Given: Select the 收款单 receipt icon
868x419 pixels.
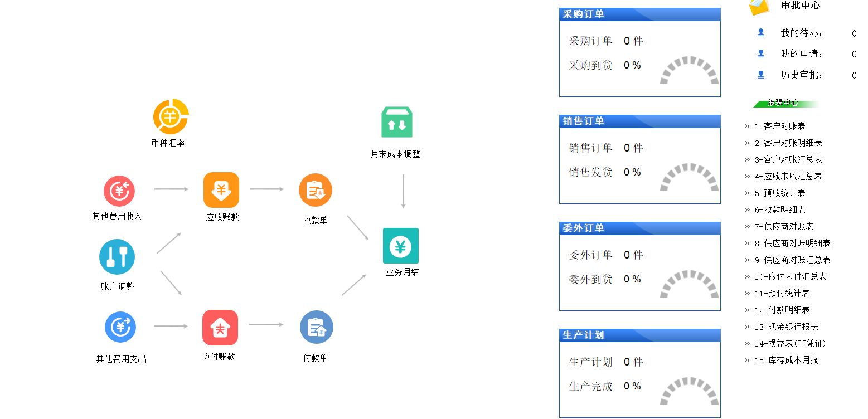Looking at the screenshot, I should [316, 190].
